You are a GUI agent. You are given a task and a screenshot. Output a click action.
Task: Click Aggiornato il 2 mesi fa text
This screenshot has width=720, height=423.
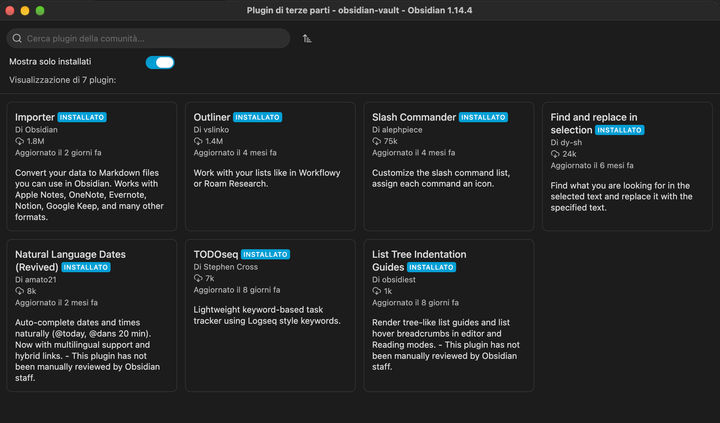56,303
